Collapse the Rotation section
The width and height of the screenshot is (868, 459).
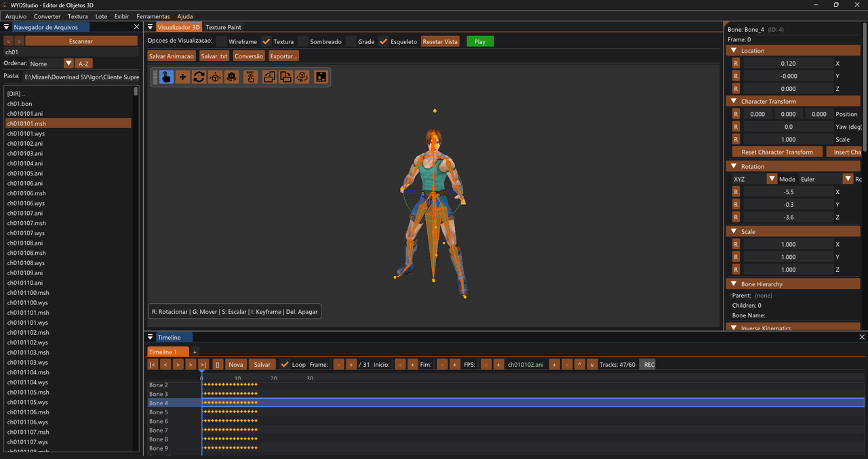click(x=734, y=167)
